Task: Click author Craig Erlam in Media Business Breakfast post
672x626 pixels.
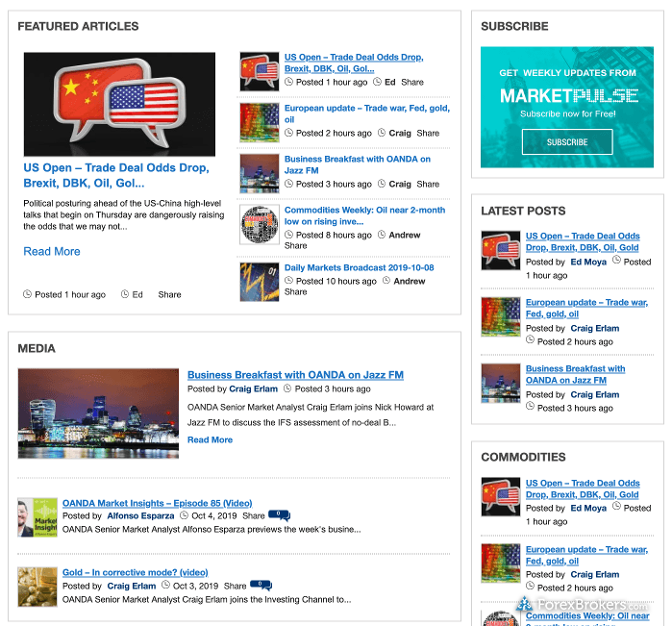Action: point(253,388)
